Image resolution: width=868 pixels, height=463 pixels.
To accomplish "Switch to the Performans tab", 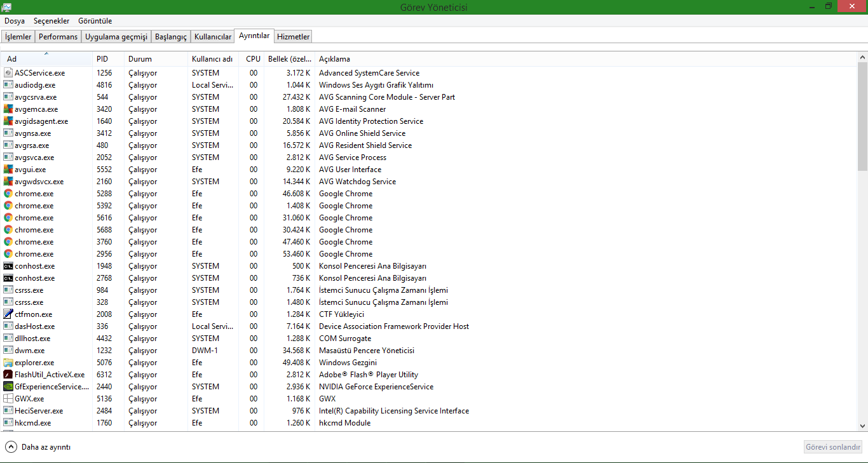I will click(58, 37).
